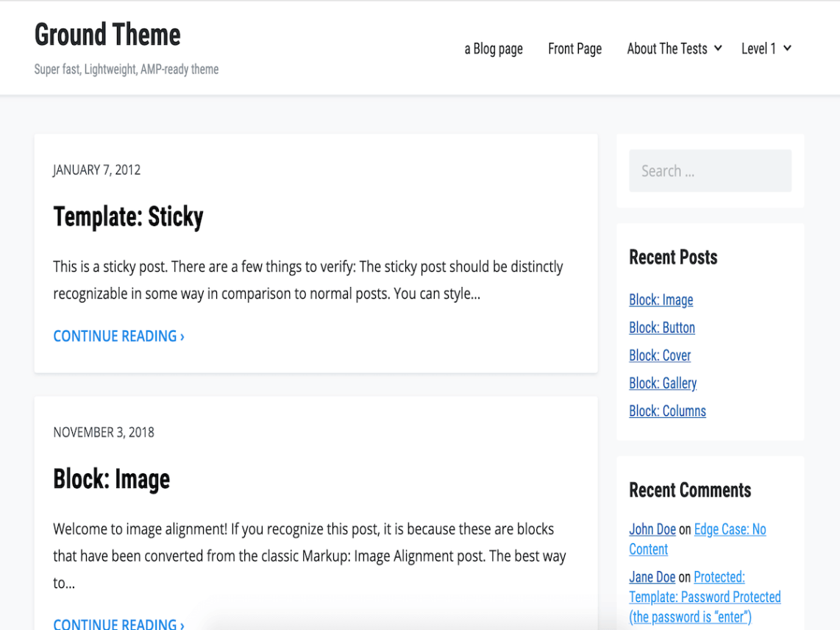This screenshot has width=840, height=630.
Task: Open the a Blog page menu item
Action: (493, 49)
